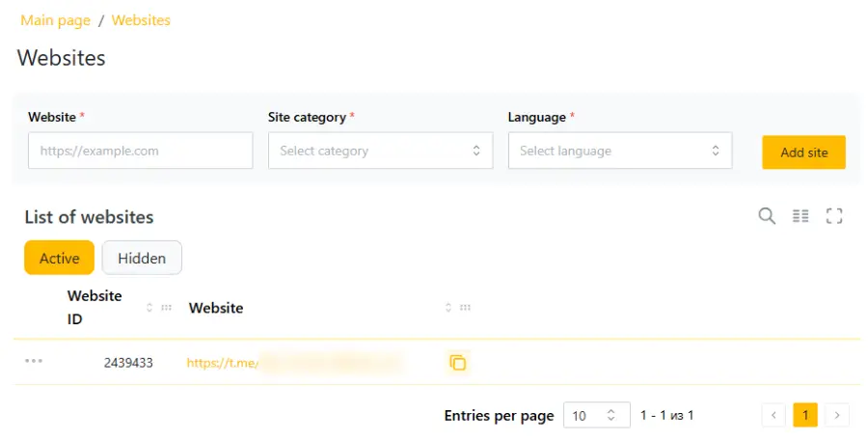Open the Select language dropdown
Image resolution: width=868 pixels, height=442 pixels.
click(x=620, y=151)
